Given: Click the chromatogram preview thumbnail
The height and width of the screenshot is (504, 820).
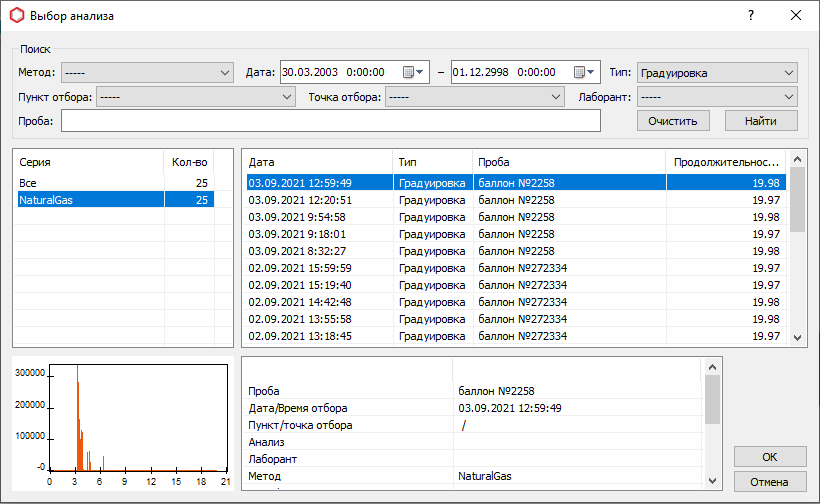Looking at the screenshot, I should pyautogui.click(x=122, y=421).
